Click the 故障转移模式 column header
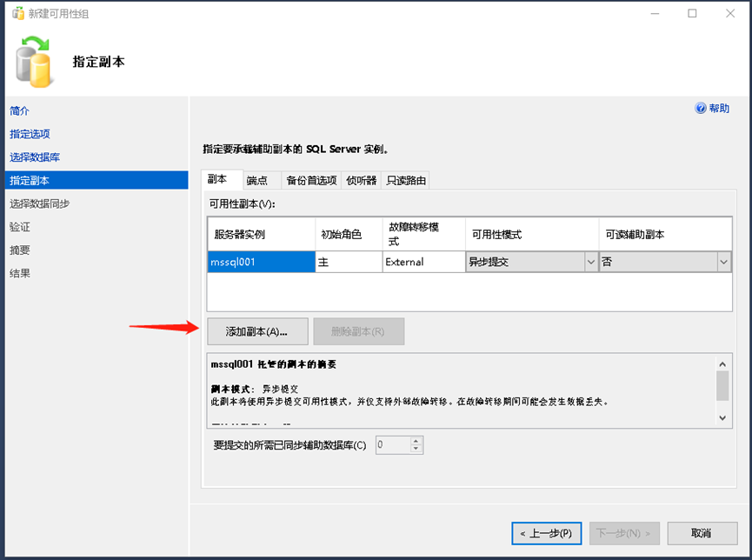The width and height of the screenshot is (752, 560). pyautogui.click(x=424, y=234)
